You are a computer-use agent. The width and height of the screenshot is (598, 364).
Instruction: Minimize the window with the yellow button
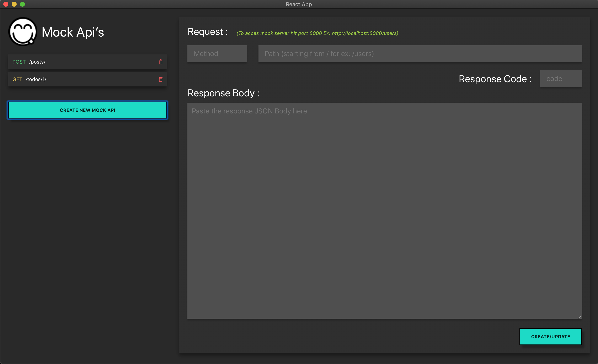coord(14,4)
